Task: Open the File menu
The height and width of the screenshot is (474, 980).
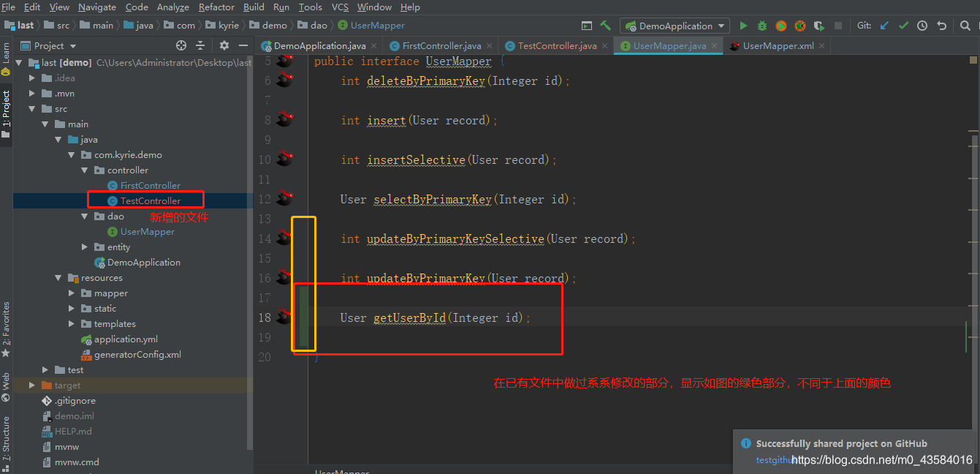Action: pyautogui.click(x=9, y=7)
